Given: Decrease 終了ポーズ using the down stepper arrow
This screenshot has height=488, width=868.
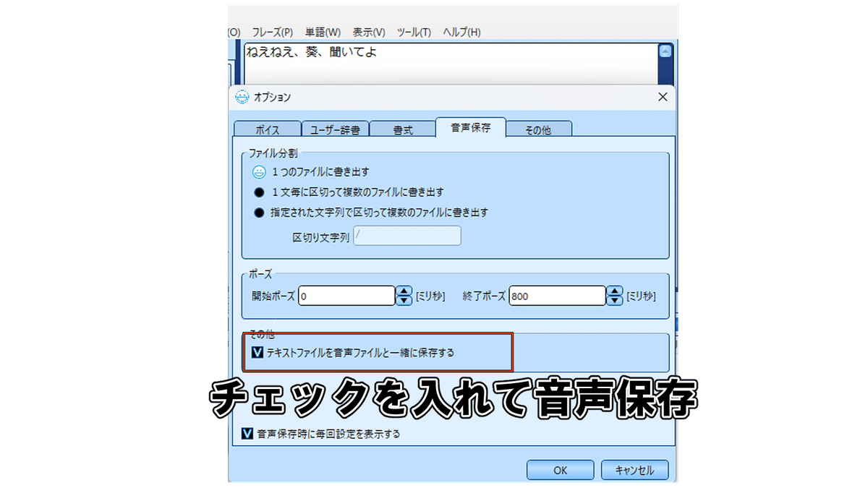Looking at the screenshot, I should (x=613, y=299).
